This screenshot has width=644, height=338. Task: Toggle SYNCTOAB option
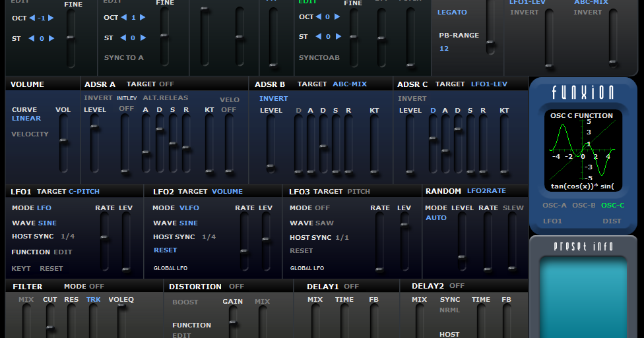click(319, 58)
